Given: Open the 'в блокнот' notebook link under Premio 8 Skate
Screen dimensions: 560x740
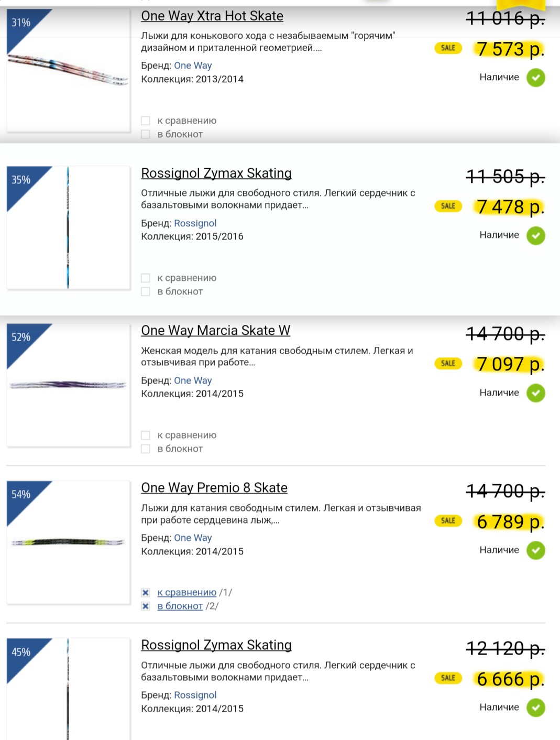Looking at the screenshot, I should click(180, 606).
